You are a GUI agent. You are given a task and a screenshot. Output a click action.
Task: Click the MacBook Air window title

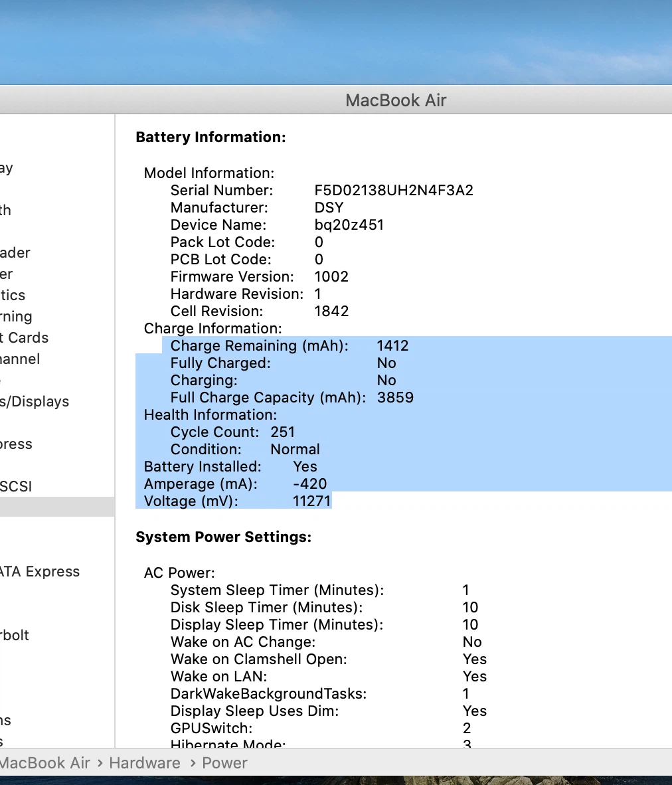click(396, 100)
